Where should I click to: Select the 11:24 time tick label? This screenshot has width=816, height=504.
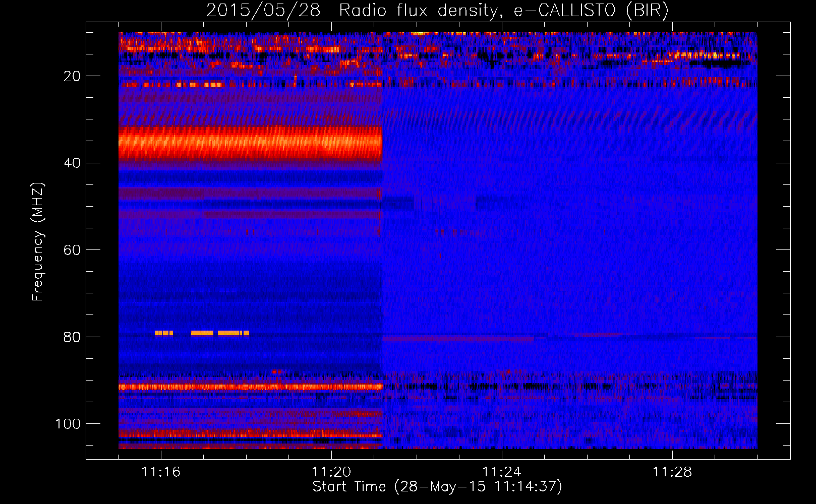pyautogui.click(x=501, y=472)
